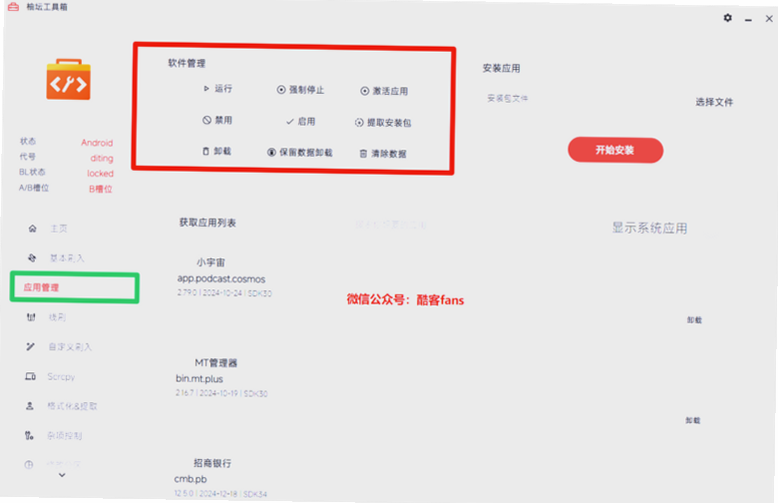Select the 强制停止 force-stop icon
778x503 pixels.
click(281, 90)
